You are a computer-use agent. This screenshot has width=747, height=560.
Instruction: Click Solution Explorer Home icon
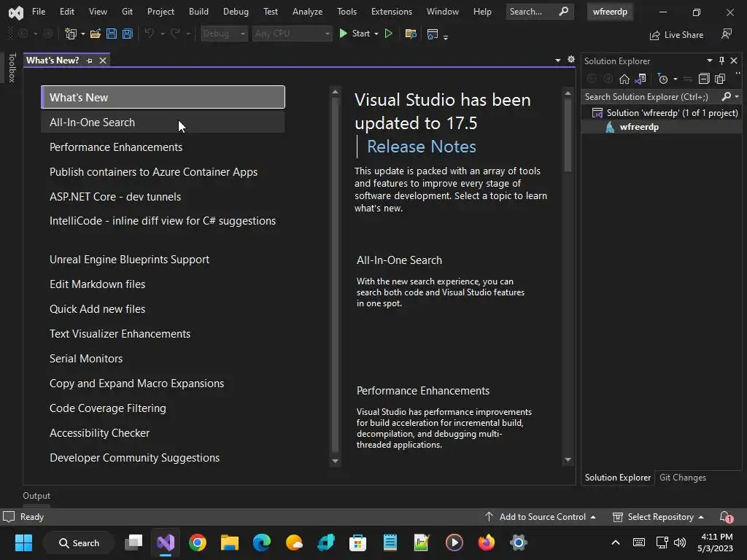[624, 79]
